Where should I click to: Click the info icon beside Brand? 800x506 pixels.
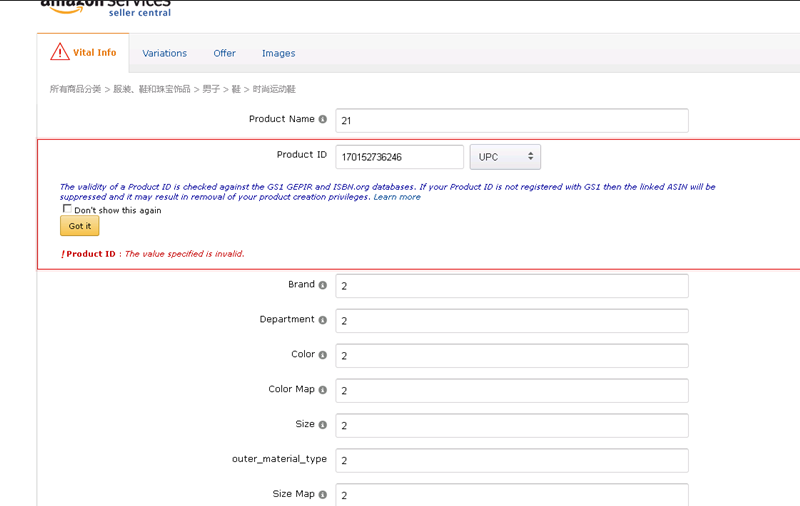tap(322, 285)
